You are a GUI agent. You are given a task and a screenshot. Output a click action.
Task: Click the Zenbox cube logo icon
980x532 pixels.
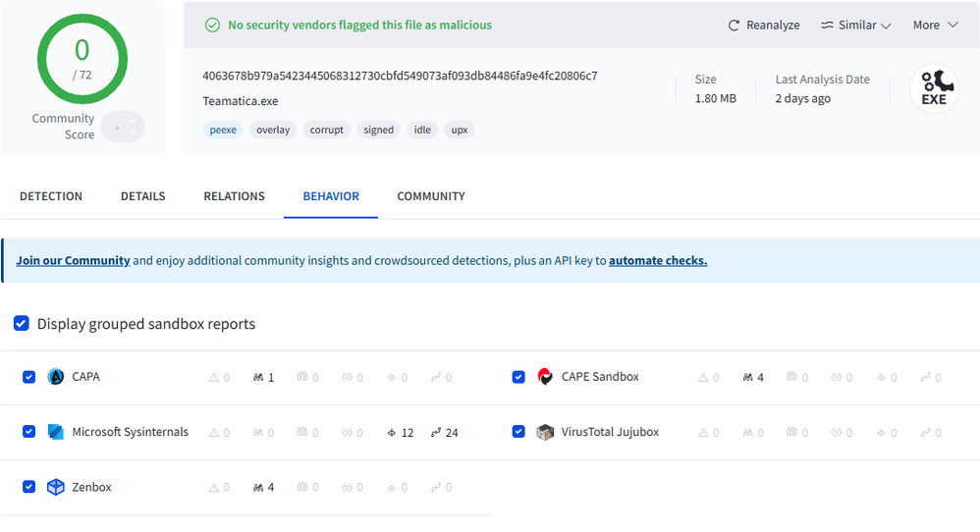pos(56,487)
